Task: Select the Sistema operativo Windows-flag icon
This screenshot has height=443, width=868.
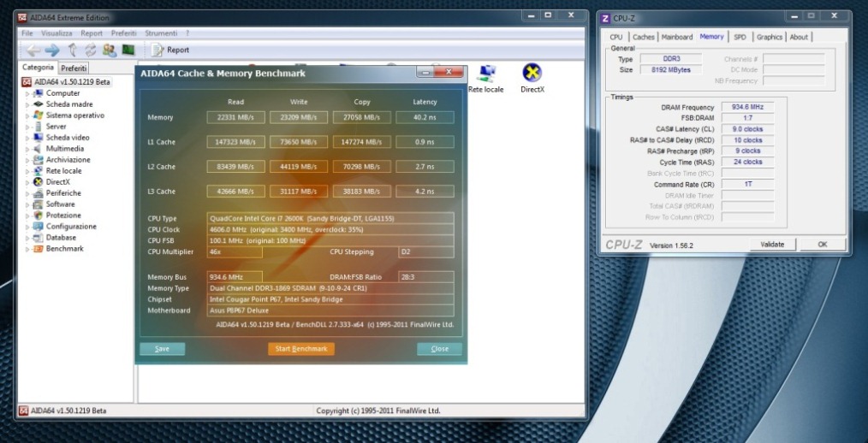Action: tap(38, 115)
